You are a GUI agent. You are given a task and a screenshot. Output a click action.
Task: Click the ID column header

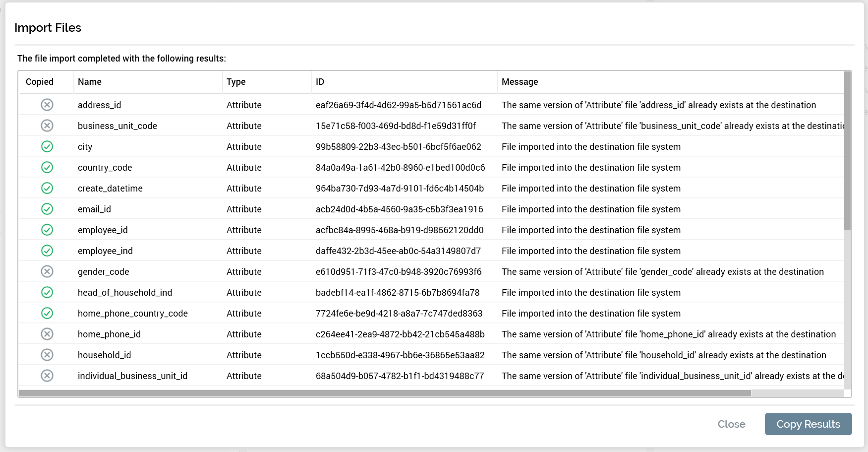(x=320, y=82)
